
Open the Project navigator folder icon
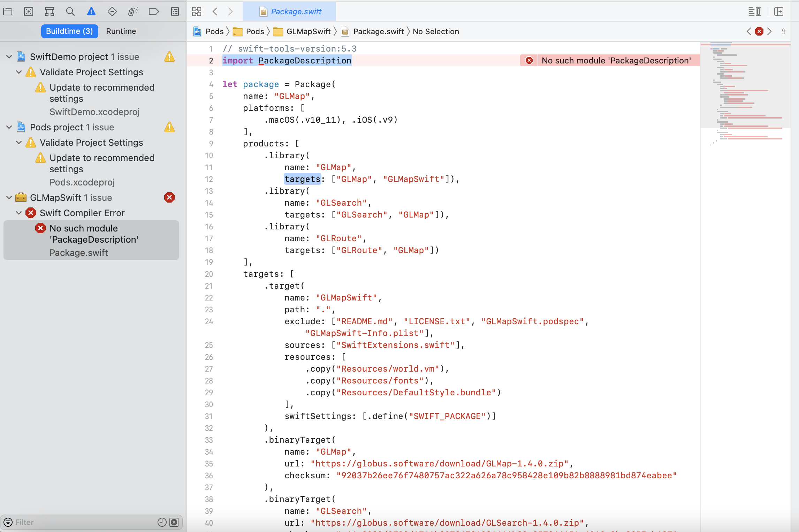[8, 12]
